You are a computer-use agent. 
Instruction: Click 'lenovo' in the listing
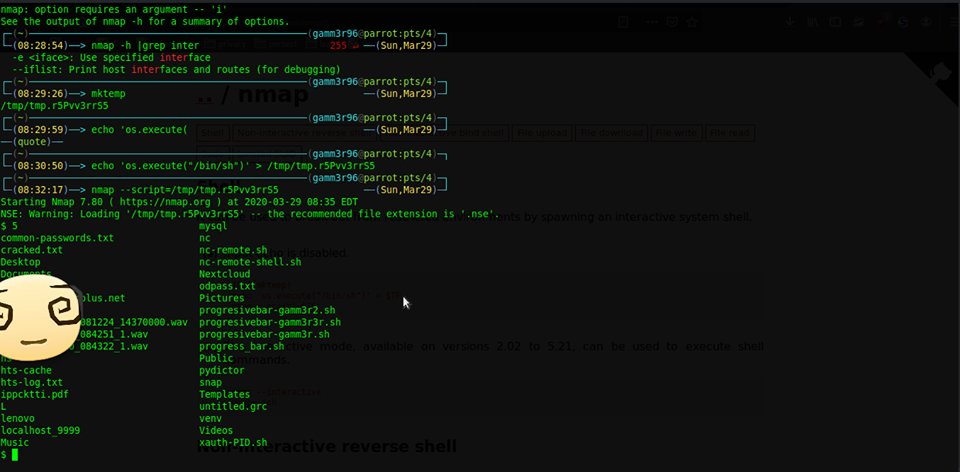(17, 419)
